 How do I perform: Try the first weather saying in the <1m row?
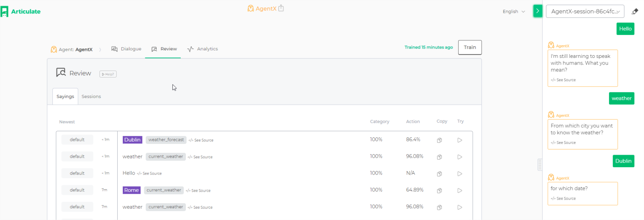[460, 157]
